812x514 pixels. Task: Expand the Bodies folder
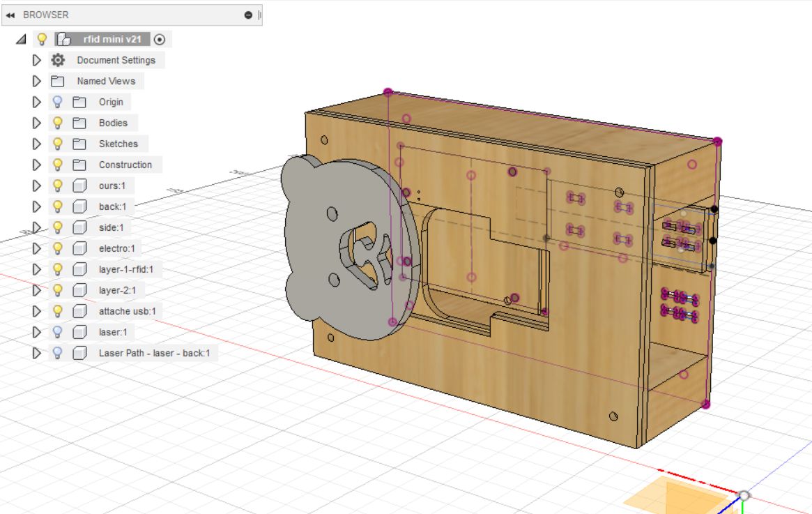[x=36, y=123]
